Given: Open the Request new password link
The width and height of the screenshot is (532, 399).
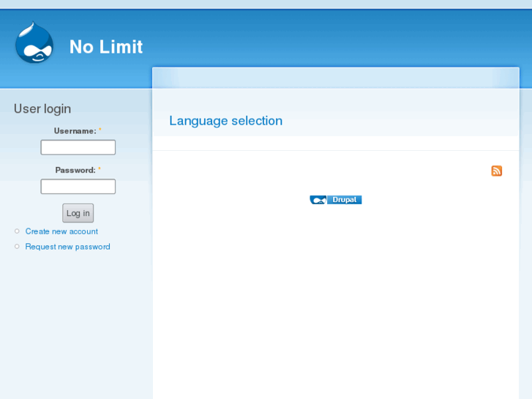Looking at the screenshot, I should point(68,247).
